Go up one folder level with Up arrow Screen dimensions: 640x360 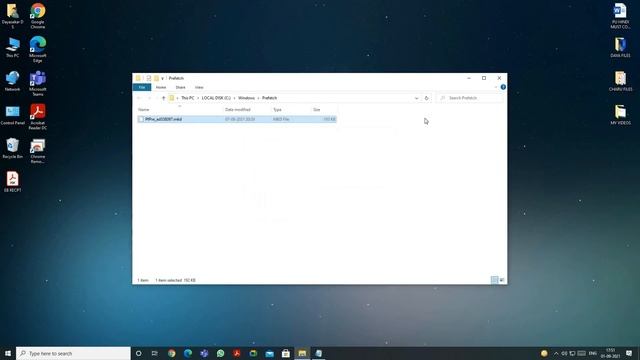pyautogui.click(x=163, y=98)
